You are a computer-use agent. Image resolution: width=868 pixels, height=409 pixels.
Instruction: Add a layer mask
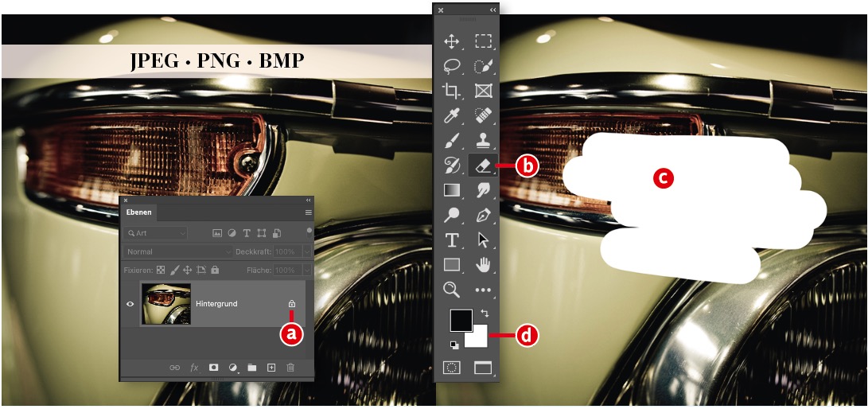tap(213, 368)
